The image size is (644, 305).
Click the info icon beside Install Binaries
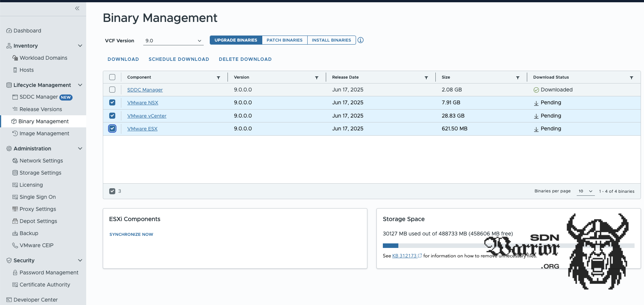pyautogui.click(x=361, y=40)
